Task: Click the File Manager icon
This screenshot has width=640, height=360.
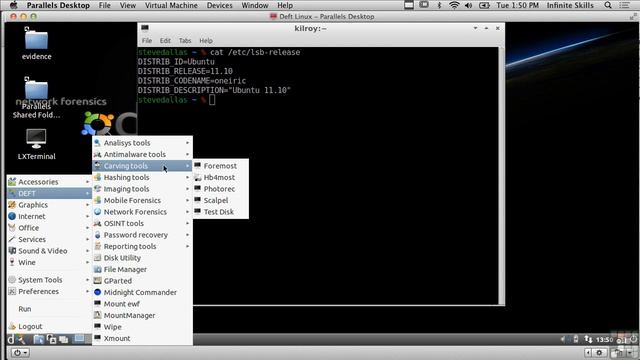Action: coord(97,269)
